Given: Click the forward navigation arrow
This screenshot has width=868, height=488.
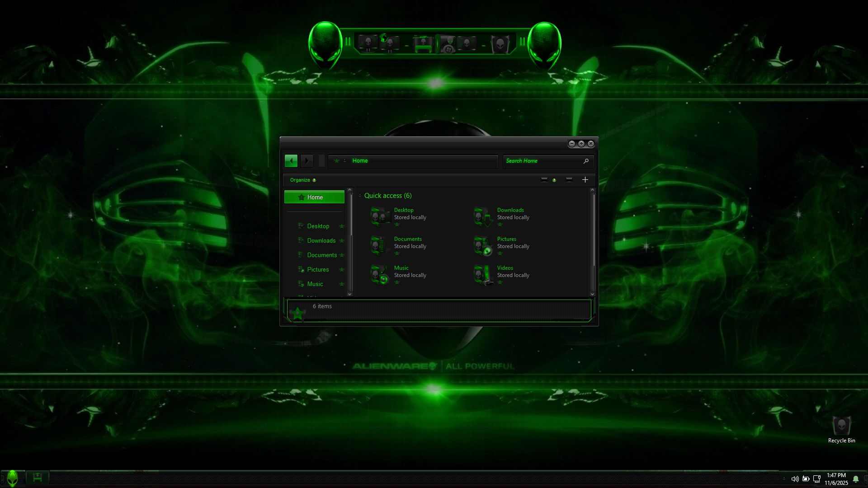Looking at the screenshot, I should pos(307,161).
